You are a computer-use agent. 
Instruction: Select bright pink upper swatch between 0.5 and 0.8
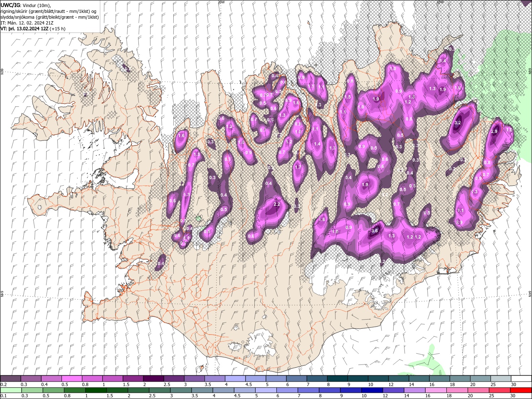(x=71, y=379)
